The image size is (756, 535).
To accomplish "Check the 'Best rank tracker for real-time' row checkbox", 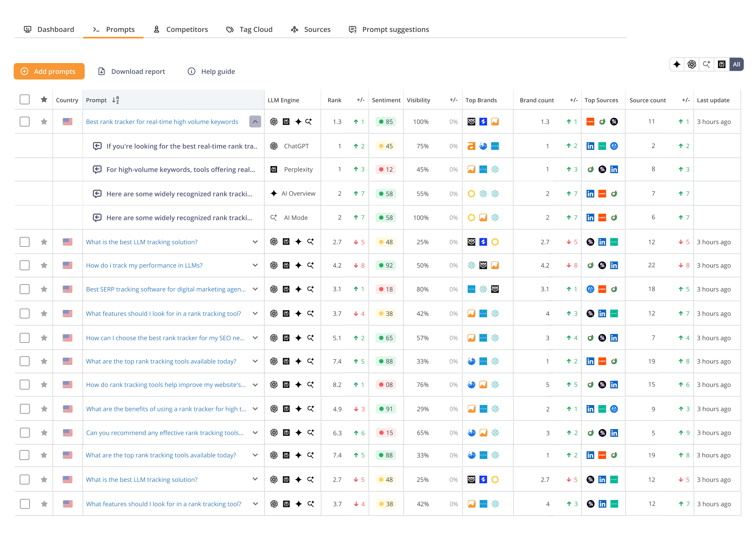I will point(25,121).
